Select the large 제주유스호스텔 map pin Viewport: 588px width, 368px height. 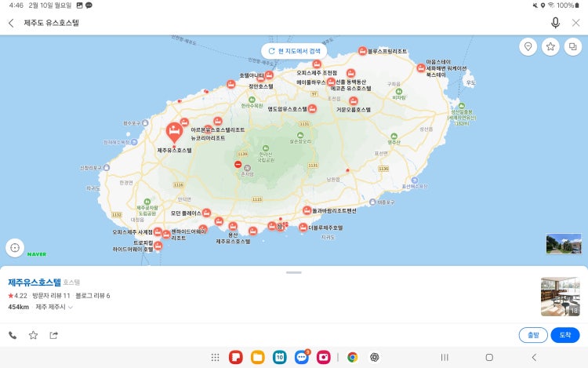174,133
